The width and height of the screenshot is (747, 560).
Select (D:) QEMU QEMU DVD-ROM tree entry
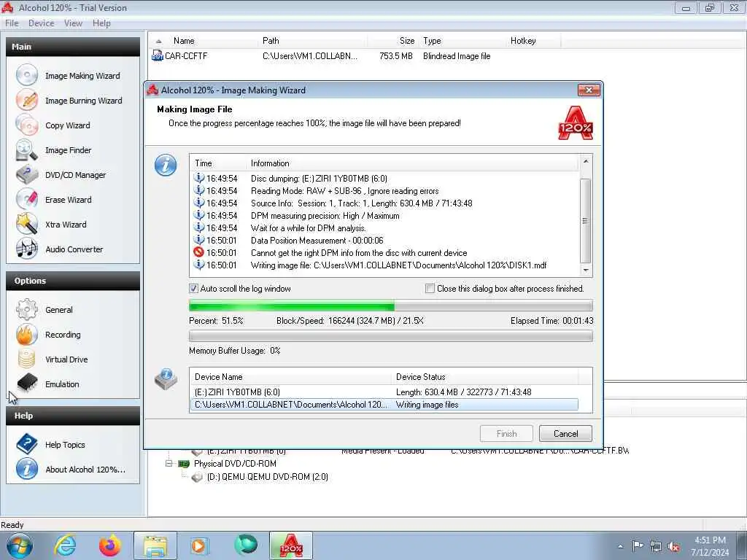pos(267,477)
